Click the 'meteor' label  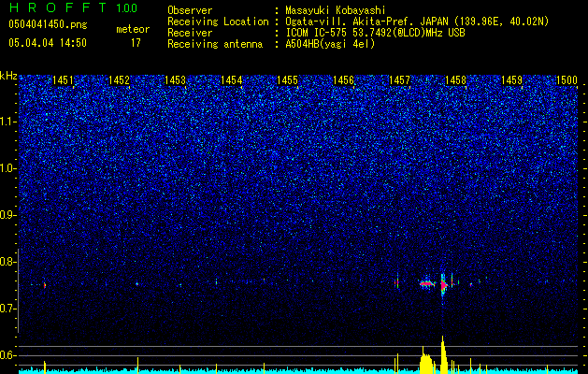point(133,29)
